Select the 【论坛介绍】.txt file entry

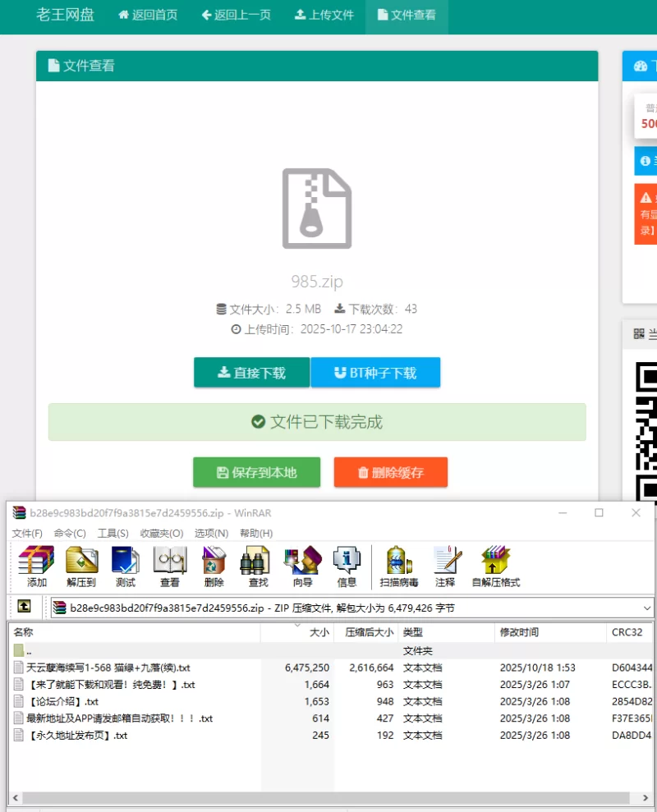pos(63,701)
